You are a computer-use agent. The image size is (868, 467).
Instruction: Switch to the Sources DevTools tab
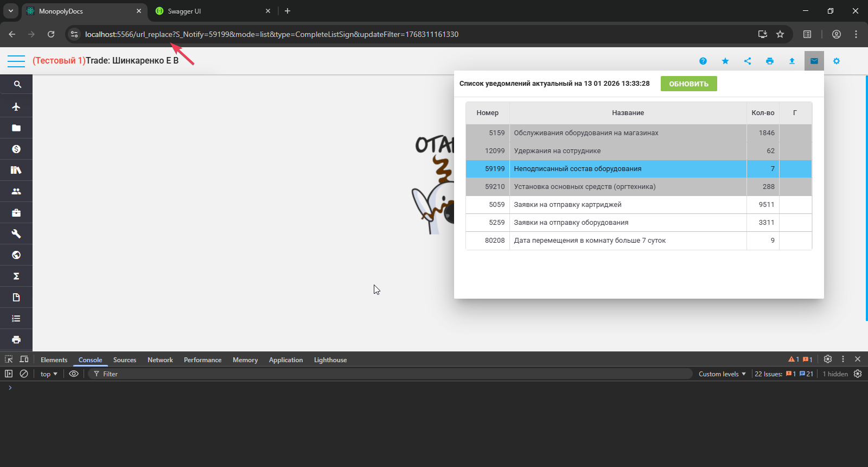pos(125,360)
